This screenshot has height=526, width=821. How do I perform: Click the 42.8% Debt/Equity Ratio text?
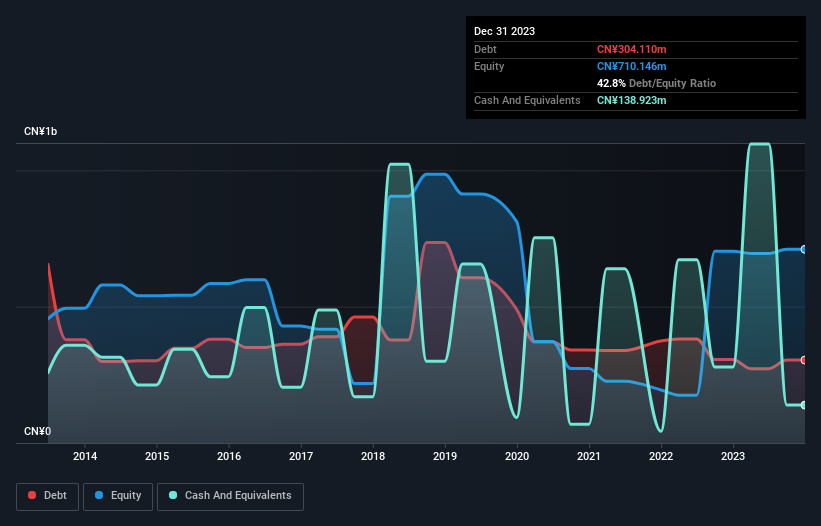click(x=656, y=83)
